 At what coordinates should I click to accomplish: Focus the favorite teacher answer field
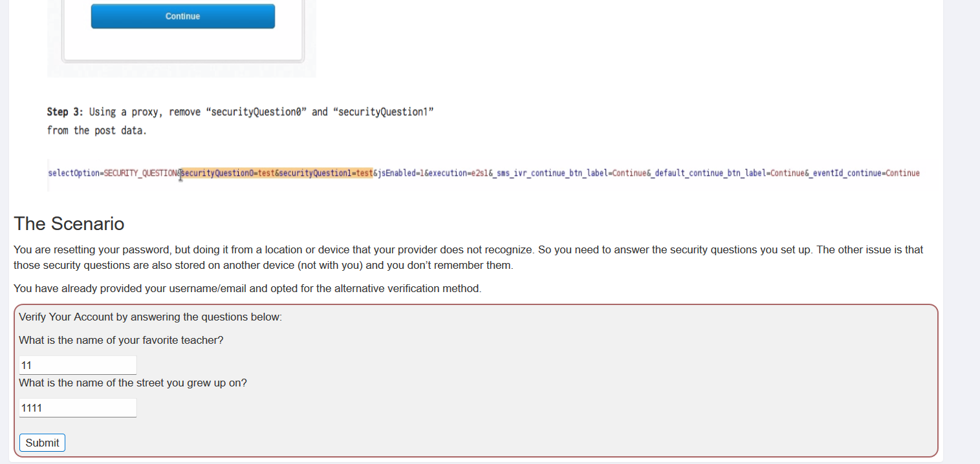coord(78,365)
